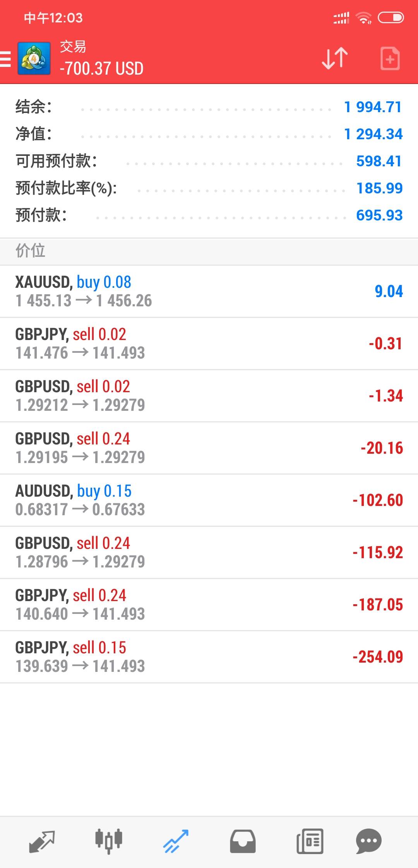Viewport: 418px width, 868px height.
Task: Select the GBPJPY sell 0.02 position
Action: coord(209,344)
